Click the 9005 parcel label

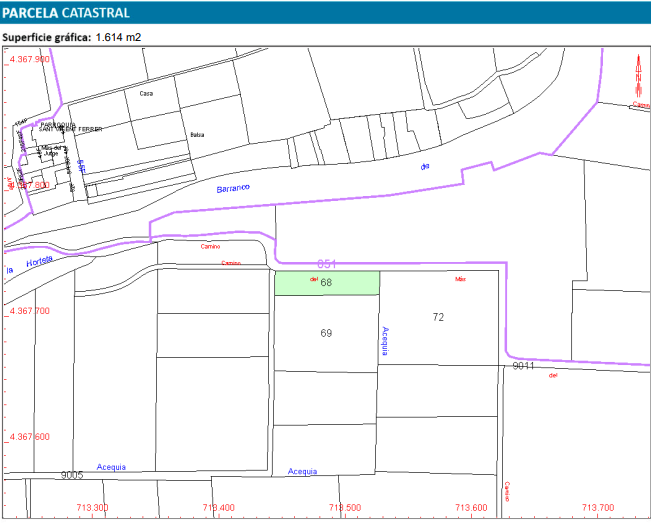(71, 475)
